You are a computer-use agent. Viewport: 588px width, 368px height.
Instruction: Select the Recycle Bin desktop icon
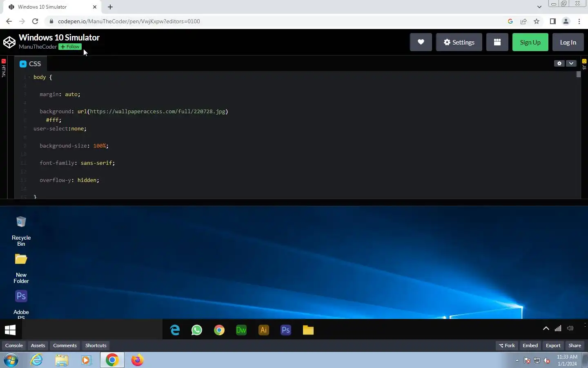(x=21, y=231)
